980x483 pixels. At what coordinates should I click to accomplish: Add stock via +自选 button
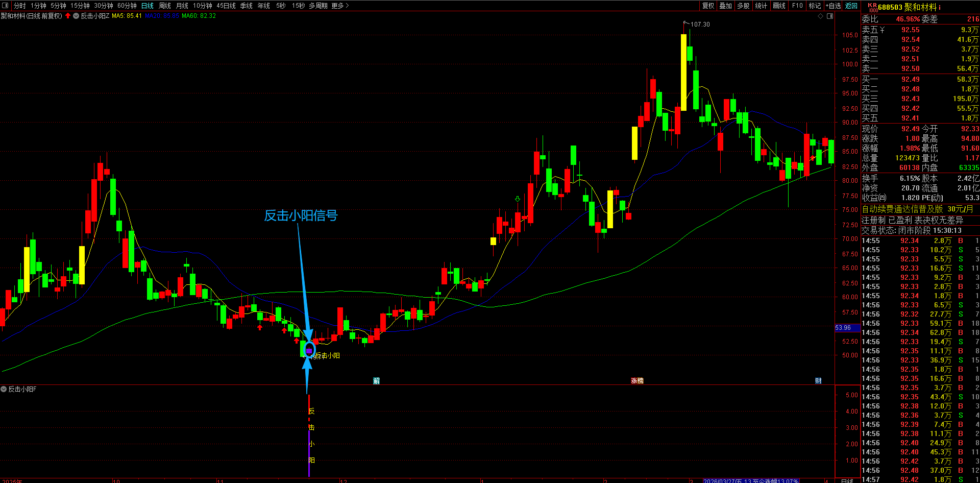[834, 6]
